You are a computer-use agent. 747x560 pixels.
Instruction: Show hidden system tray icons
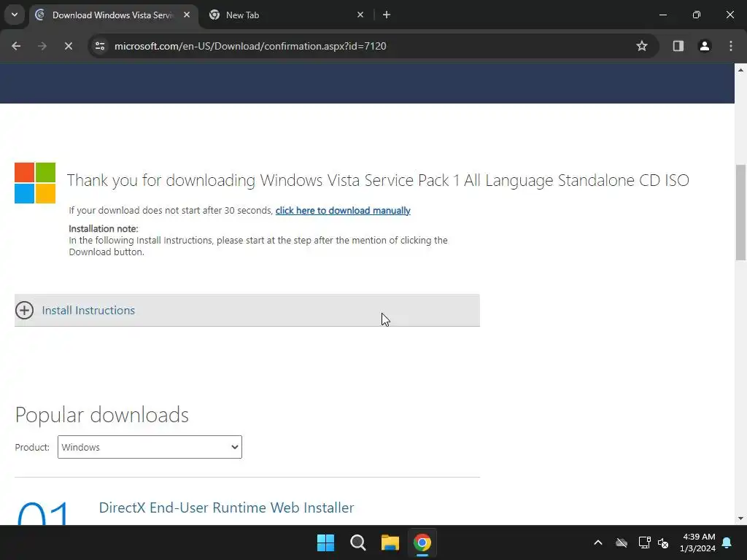pyautogui.click(x=598, y=542)
